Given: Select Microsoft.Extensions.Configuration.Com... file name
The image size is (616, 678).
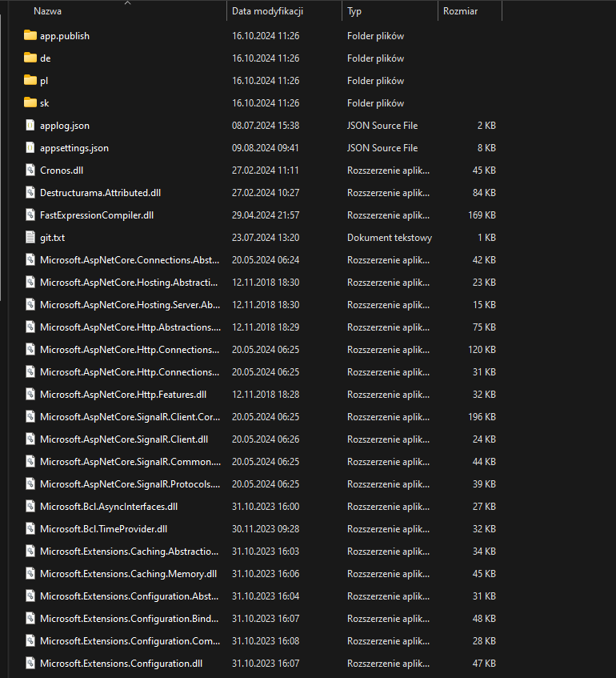Looking at the screenshot, I should pos(130,641).
